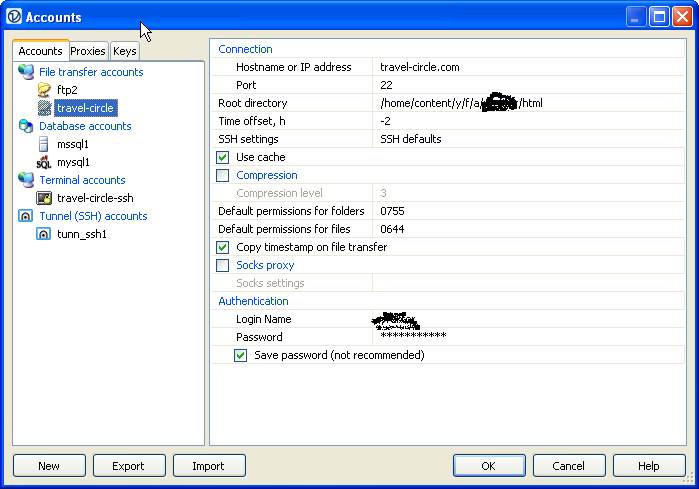
Task: Switch to the Keys tab
Action: [x=124, y=51]
